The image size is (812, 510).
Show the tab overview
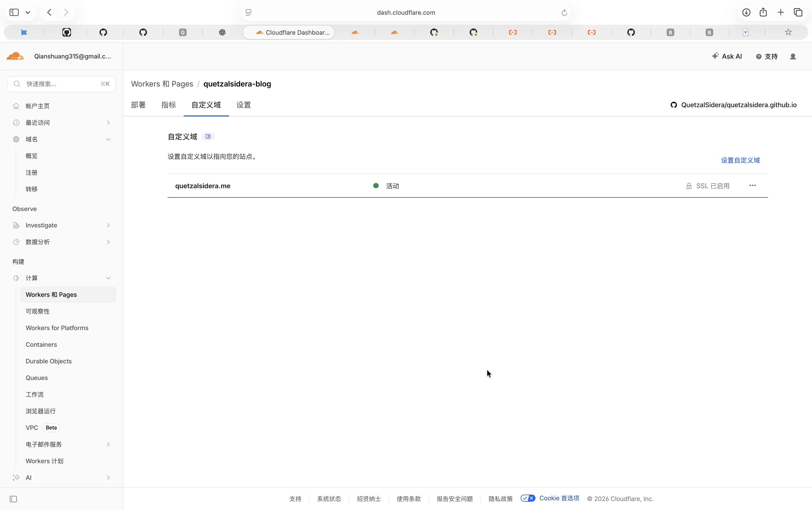coord(798,13)
